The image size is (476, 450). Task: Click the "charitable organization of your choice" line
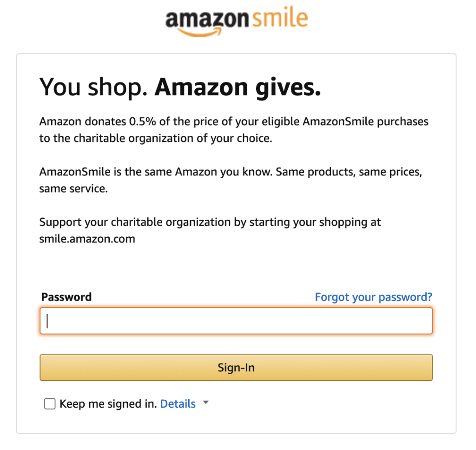[155, 139]
